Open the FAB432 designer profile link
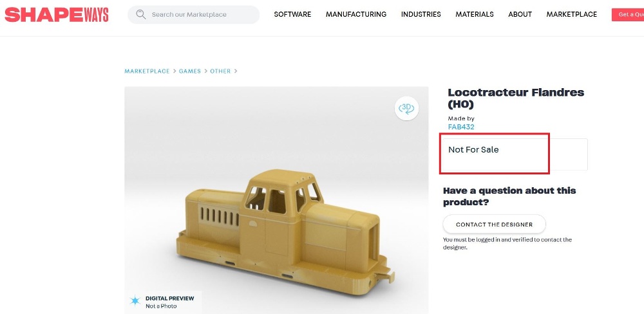 [461, 127]
